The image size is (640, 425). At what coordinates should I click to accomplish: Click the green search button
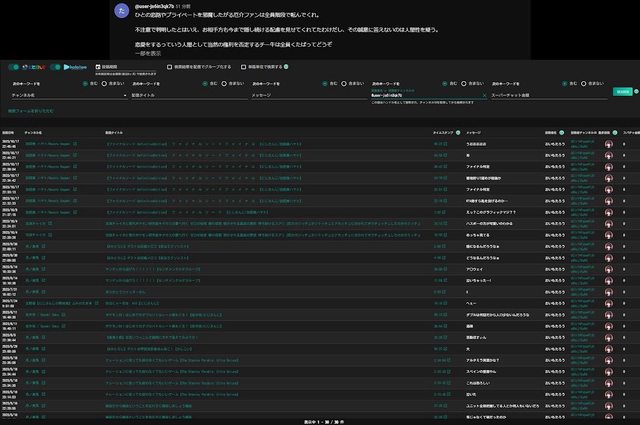point(622,91)
